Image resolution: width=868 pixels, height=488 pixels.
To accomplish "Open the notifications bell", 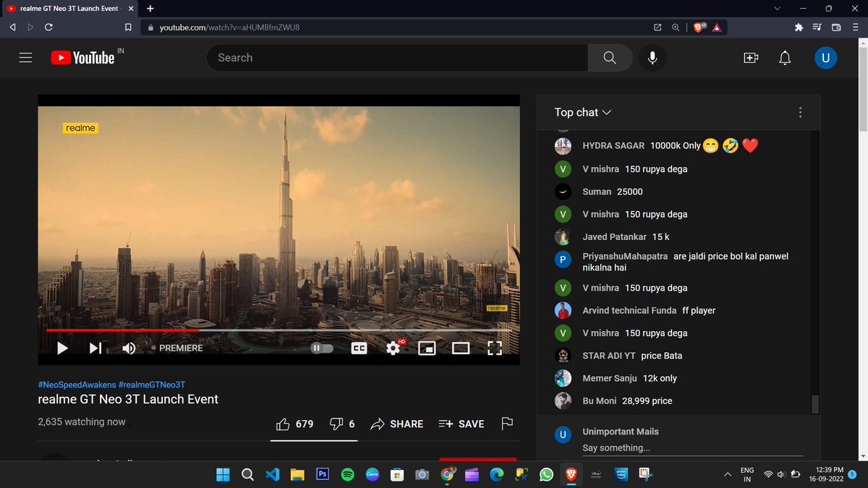I will (x=785, y=58).
